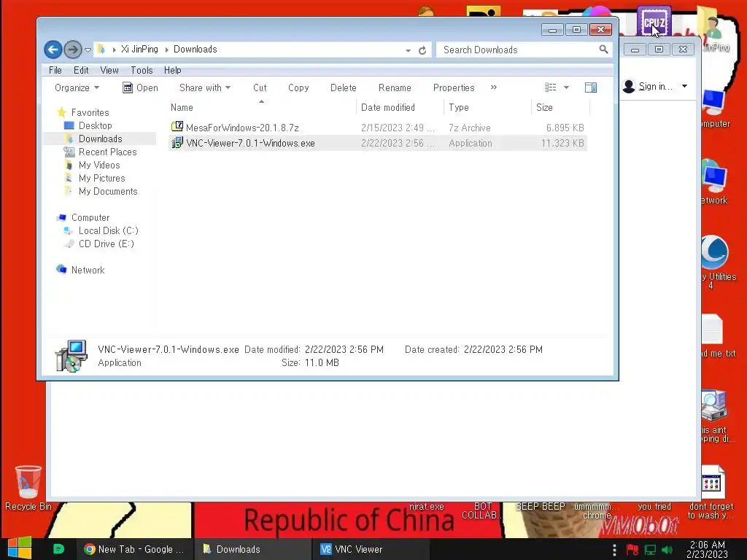The image size is (747, 560).
Task: Select the CPU-Z desktop icon
Action: pos(654,22)
